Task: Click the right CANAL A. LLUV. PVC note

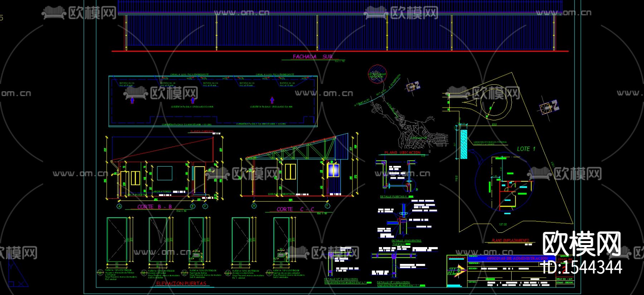Action: click(275, 75)
